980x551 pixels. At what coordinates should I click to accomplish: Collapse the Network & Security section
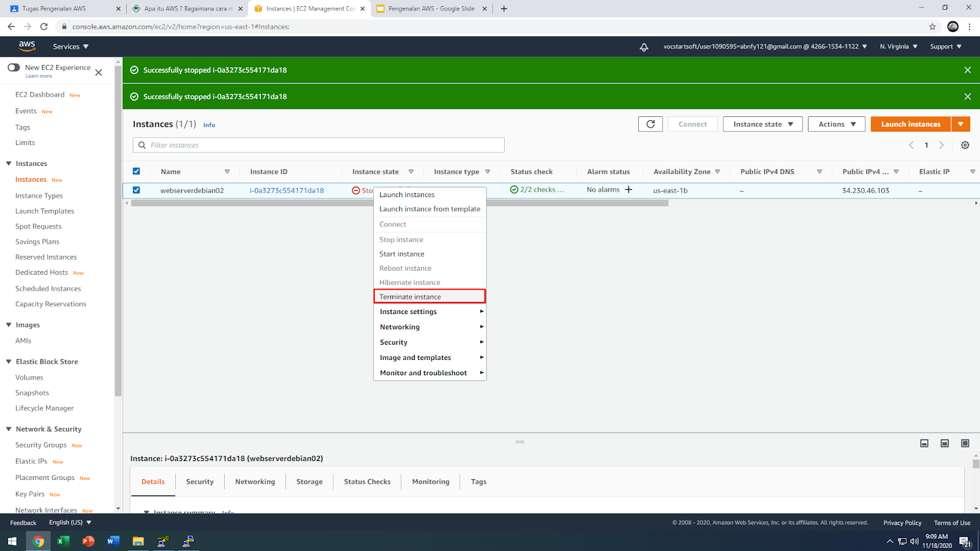tap(9, 429)
